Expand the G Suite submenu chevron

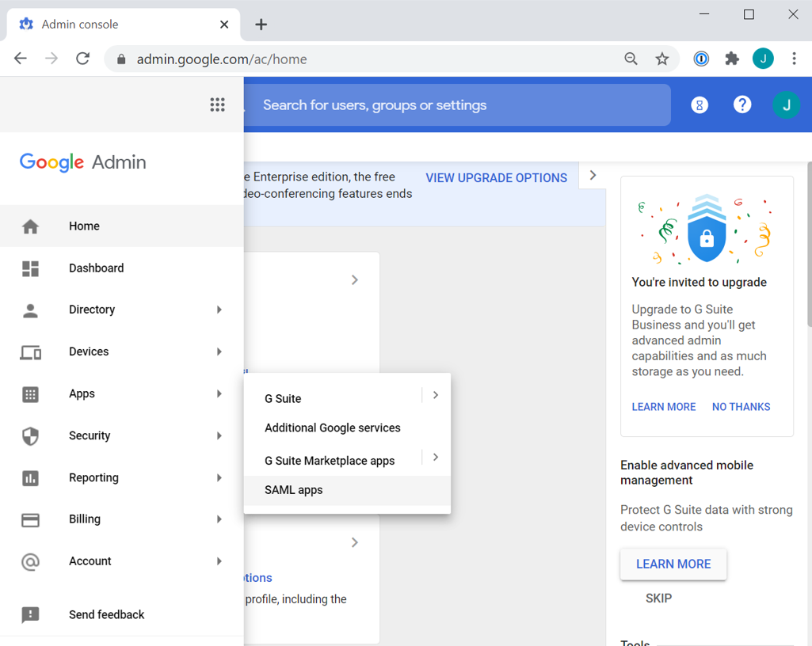point(436,395)
